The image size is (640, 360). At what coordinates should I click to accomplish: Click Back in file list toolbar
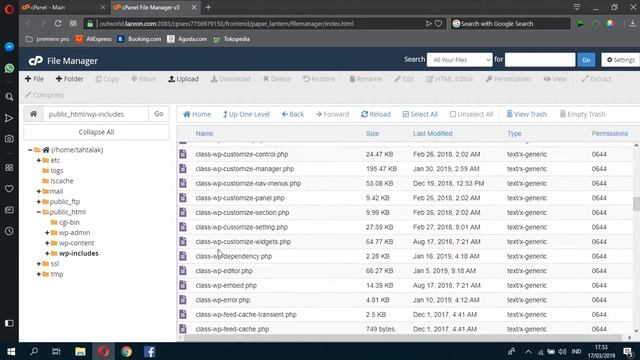pos(293,114)
